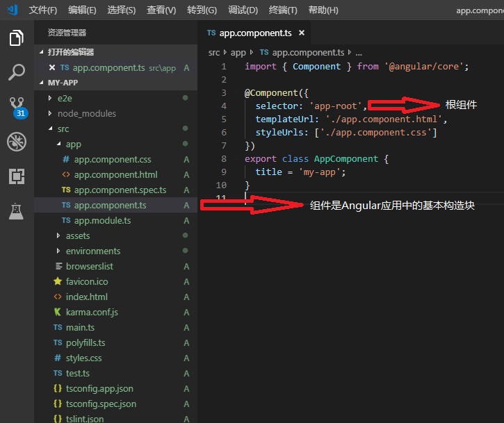Open Source Control with 31 changes
504x423 pixels.
18,108
